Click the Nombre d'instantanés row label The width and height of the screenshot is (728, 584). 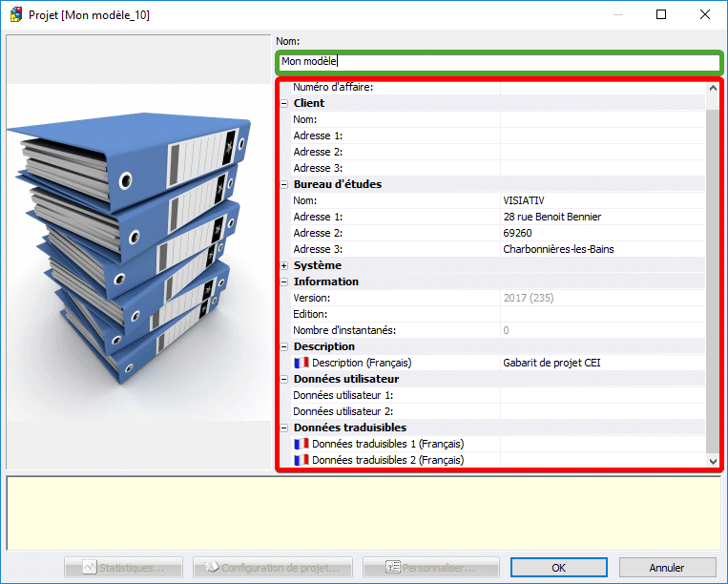pyautogui.click(x=344, y=330)
